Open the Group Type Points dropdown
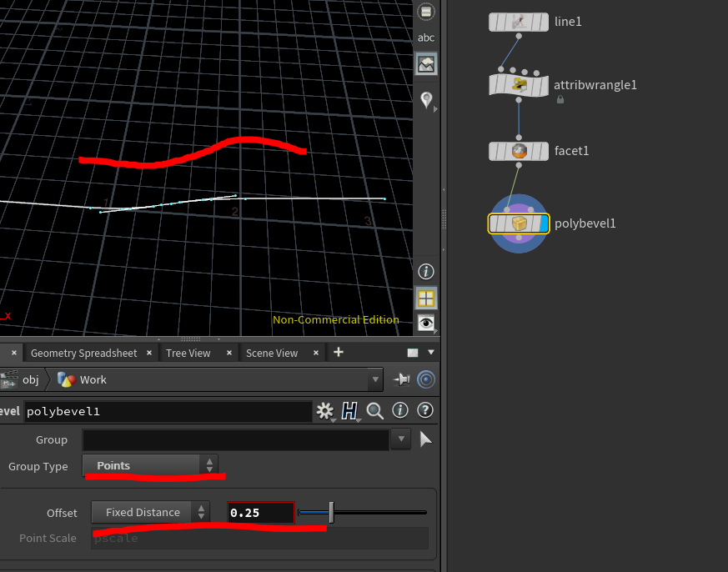 [150, 465]
